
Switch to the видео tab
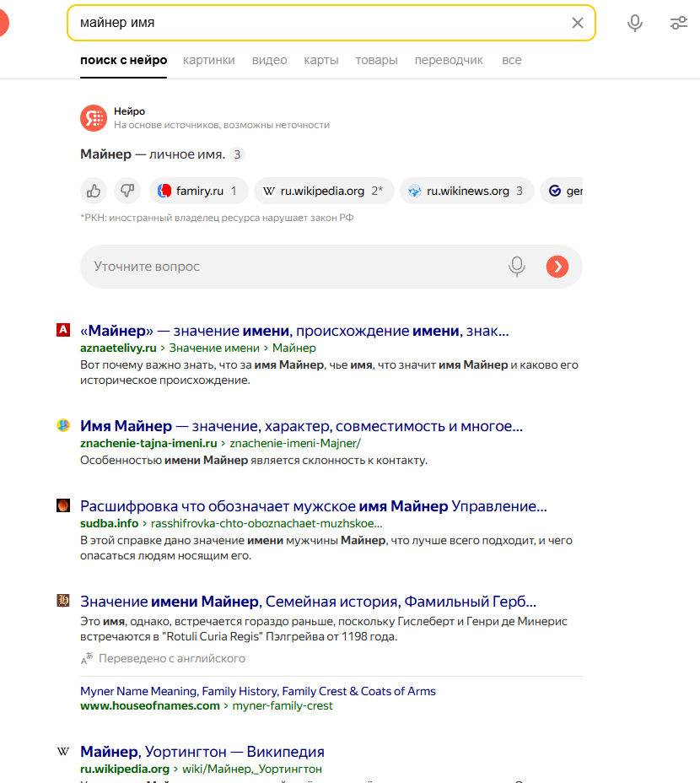[x=269, y=61]
